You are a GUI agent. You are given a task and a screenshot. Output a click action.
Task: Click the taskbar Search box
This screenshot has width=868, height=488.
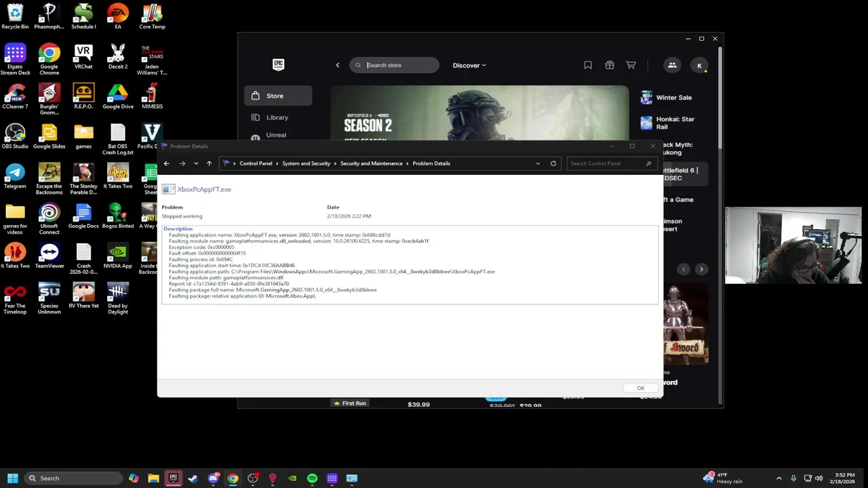click(x=73, y=478)
